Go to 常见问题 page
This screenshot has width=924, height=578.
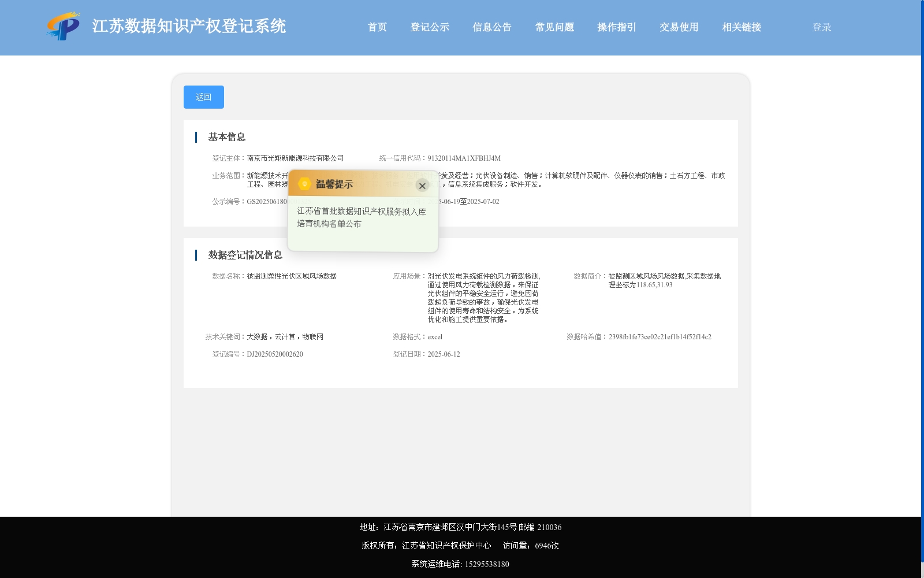[554, 27]
